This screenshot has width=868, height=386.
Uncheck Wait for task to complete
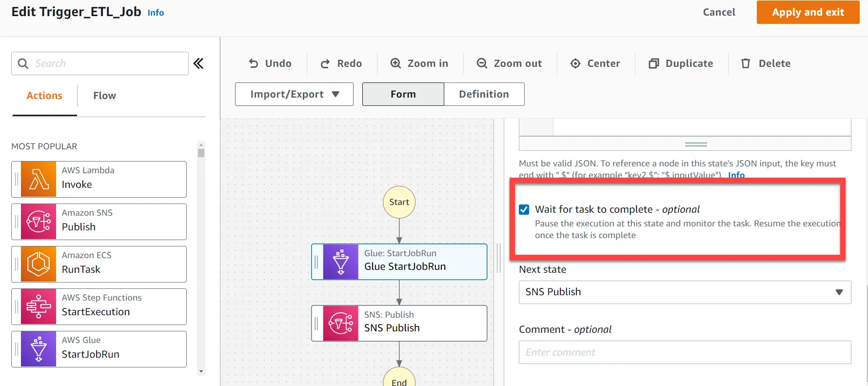coord(524,209)
